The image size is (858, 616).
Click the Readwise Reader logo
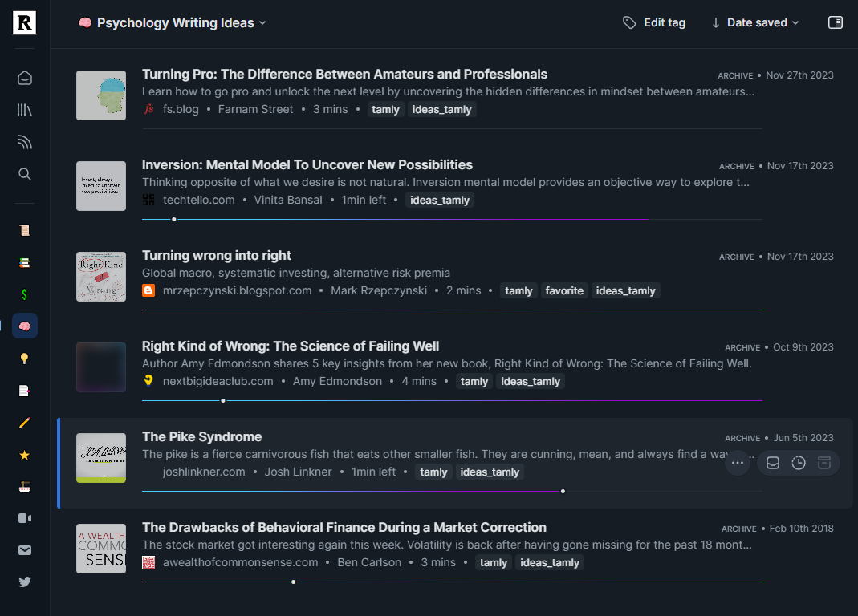(25, 22)
